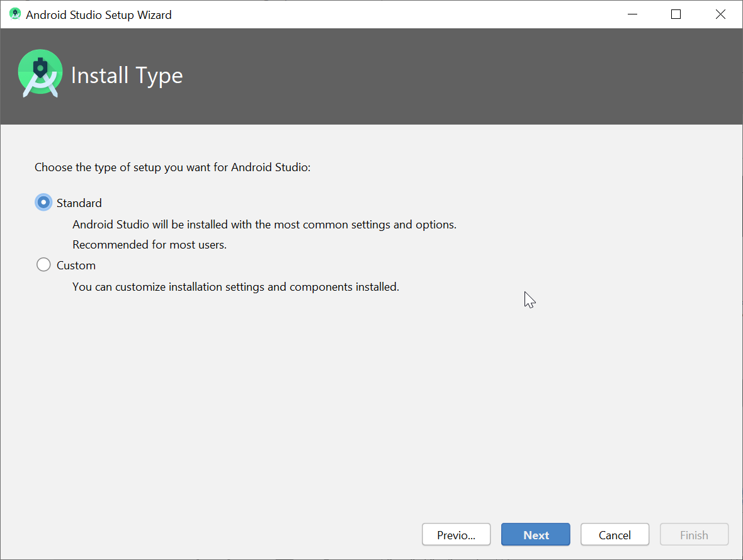Close the Android Studio Setup Wizard
The width and height of the screenshot is (743, 560).
pyautogui.click(x=720, y=14)
